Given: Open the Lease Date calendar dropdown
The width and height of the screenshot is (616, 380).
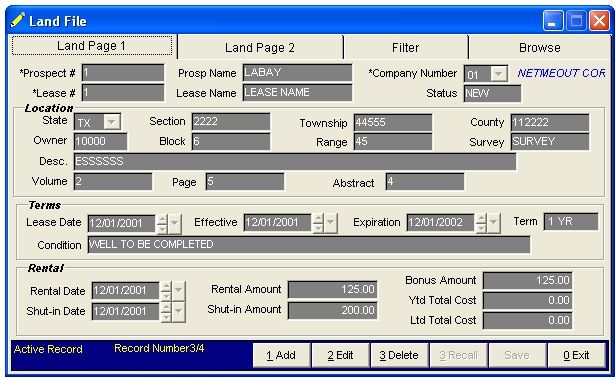Looking at the screenshot, I should (174, 223).
